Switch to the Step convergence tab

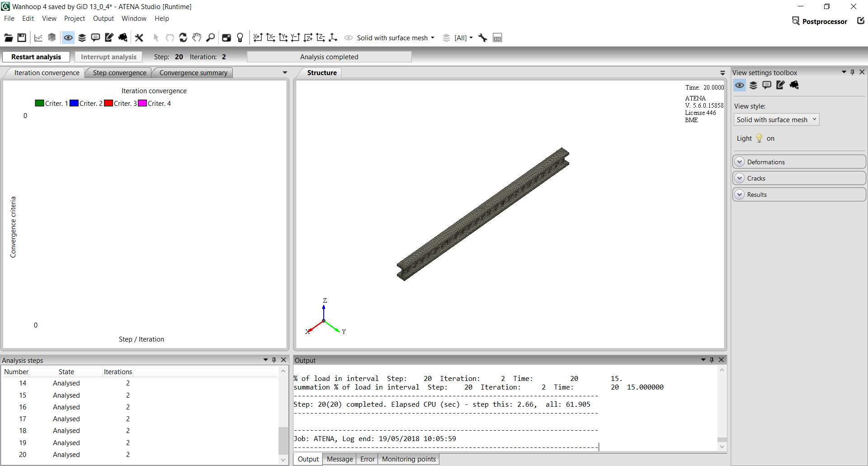tap(119, 73)
